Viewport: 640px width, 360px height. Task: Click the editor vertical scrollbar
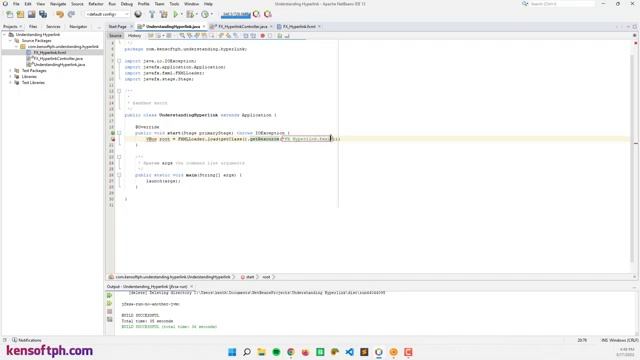coord(632,157)
